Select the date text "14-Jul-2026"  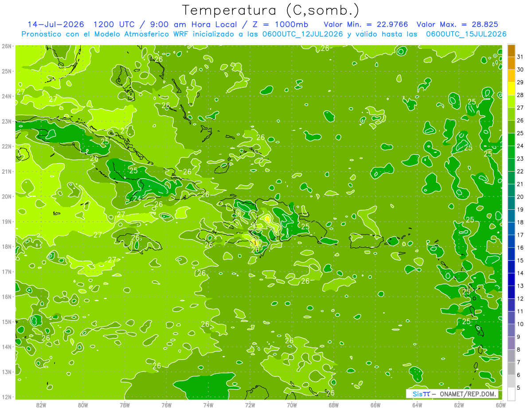(56, 24)
